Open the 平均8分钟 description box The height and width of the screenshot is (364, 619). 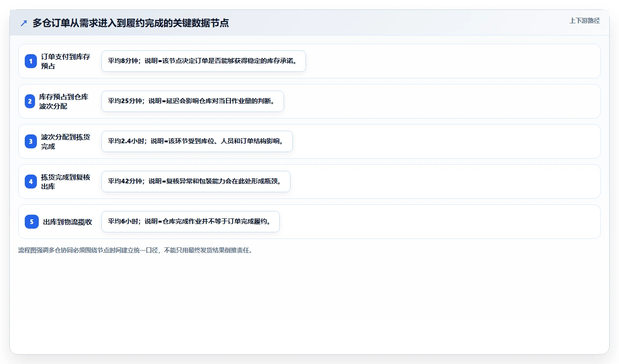pyautogui.click(x=204, y=61)
